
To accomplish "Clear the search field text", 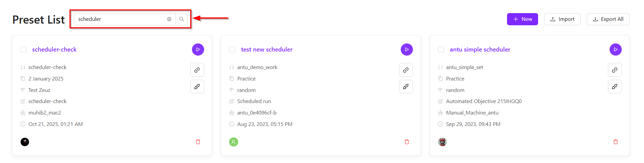I will [169, 19].
